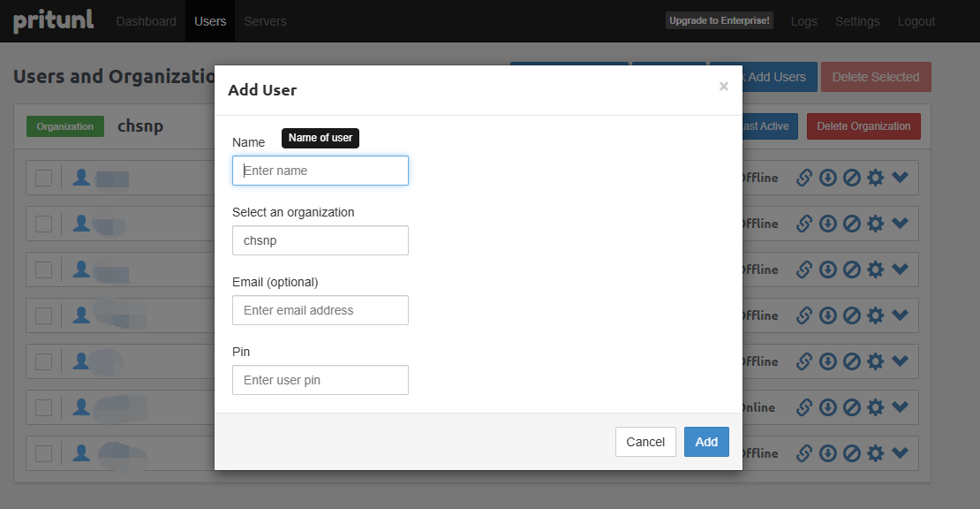Click the link icon for the Online user
This screenshot has height=509, width=980.
pos(804,407)
